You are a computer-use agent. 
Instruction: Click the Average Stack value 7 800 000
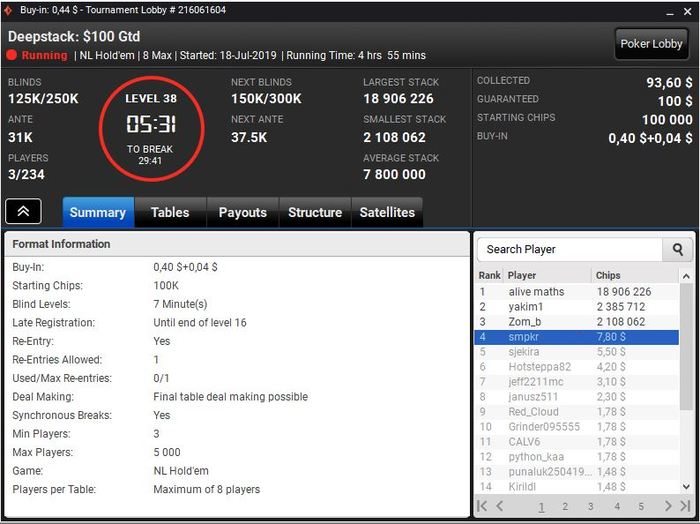click(394, 175)
